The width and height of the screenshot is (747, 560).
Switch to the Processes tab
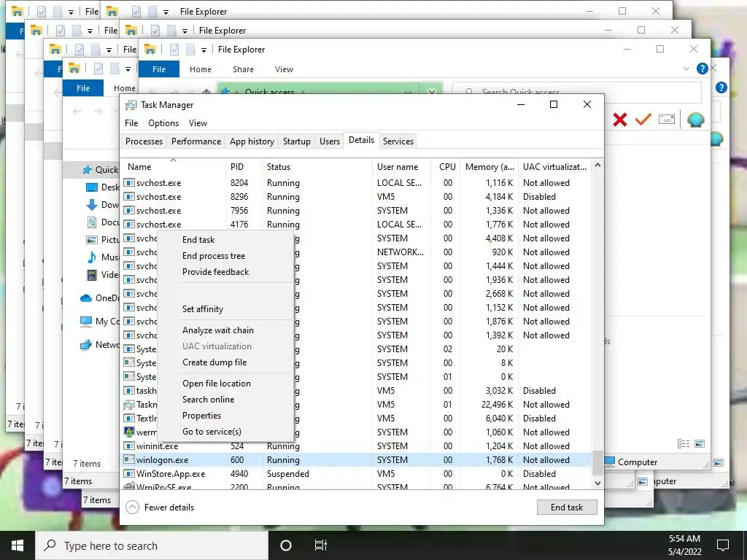coord(144,141)
